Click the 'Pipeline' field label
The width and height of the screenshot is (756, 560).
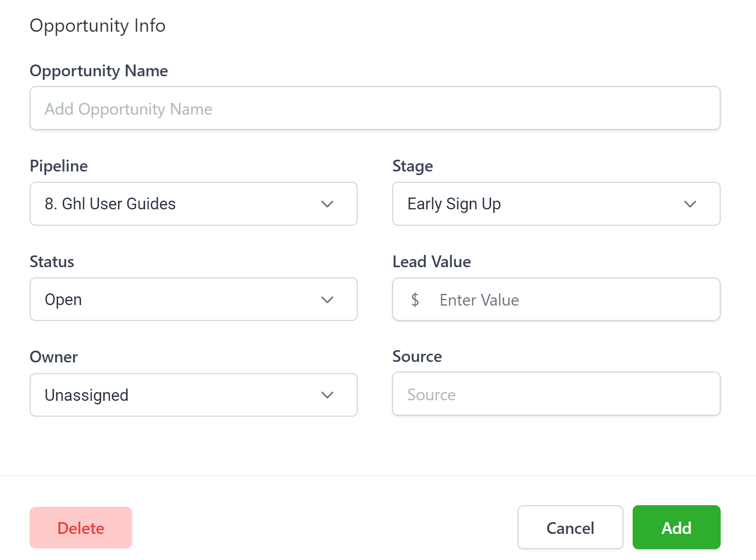pyautogui.click(x=59, y=166)
